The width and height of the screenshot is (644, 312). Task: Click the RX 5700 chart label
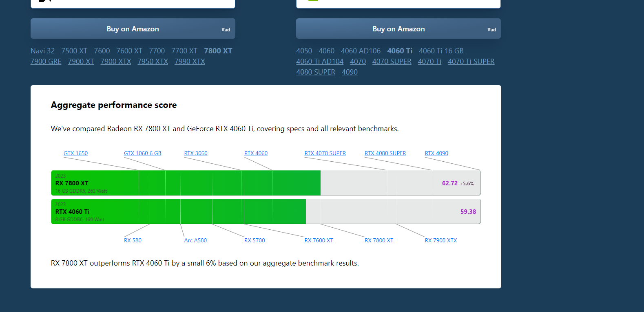coord(255,240)
